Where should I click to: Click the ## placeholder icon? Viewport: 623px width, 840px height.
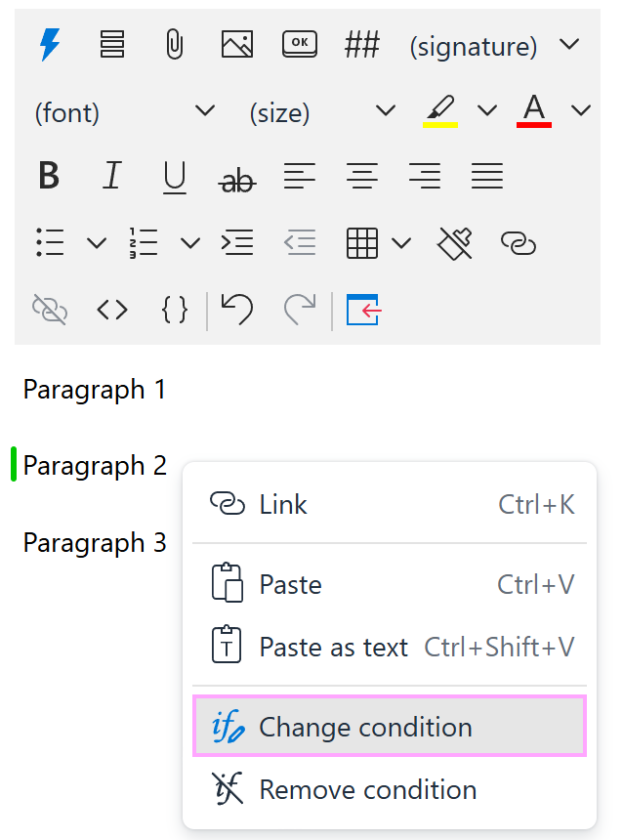pyautogui.click(x=361, y=45)
